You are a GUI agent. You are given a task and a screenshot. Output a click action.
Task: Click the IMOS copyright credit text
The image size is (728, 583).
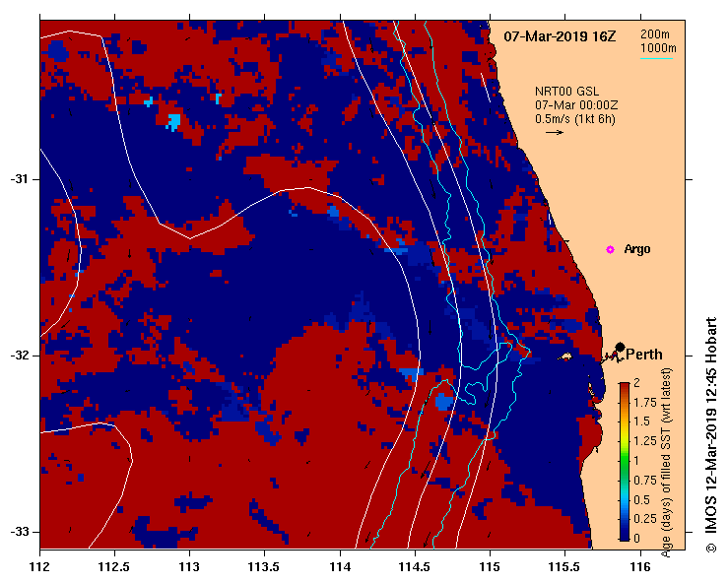[711, 435]
